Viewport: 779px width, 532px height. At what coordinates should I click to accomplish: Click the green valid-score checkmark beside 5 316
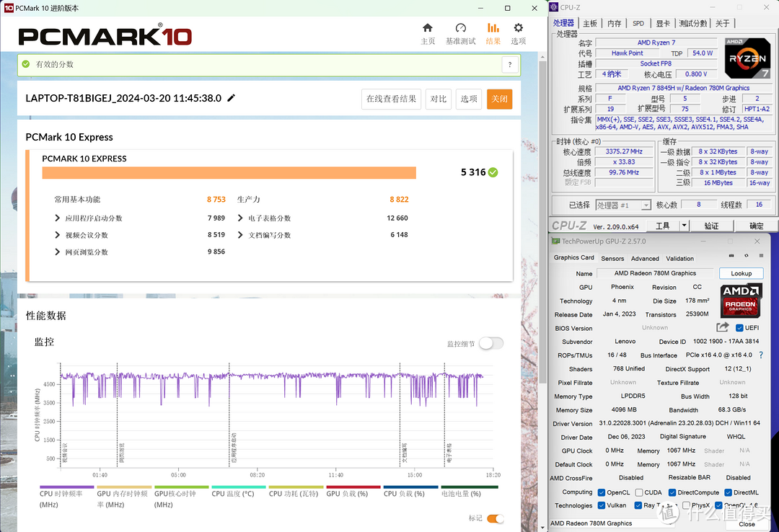(x=493, y=172)
